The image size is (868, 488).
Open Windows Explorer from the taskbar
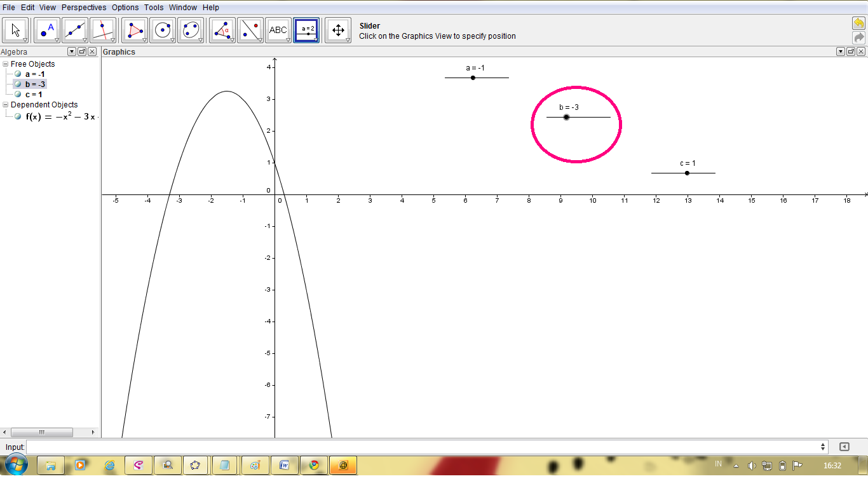point(51,465)
